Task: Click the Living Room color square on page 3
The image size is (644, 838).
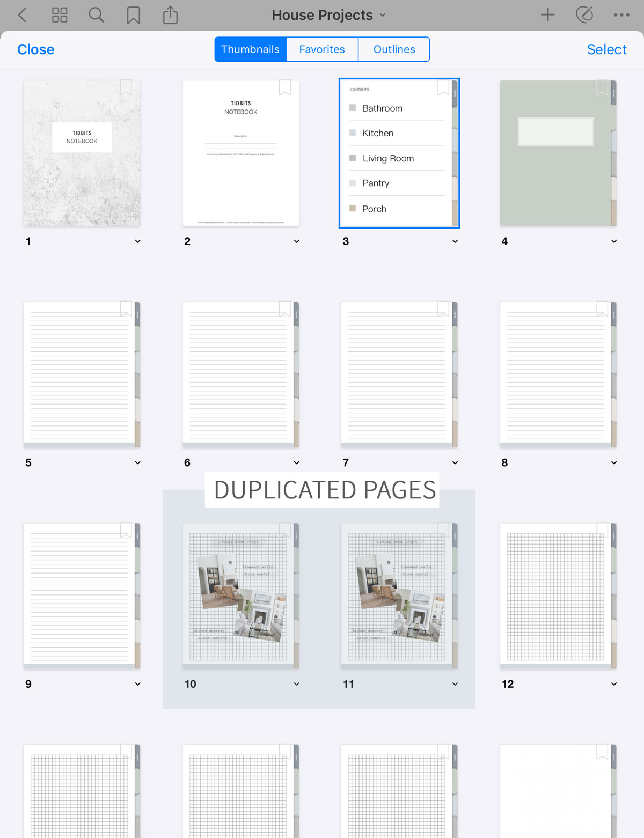Action: (x=352, y=158)
